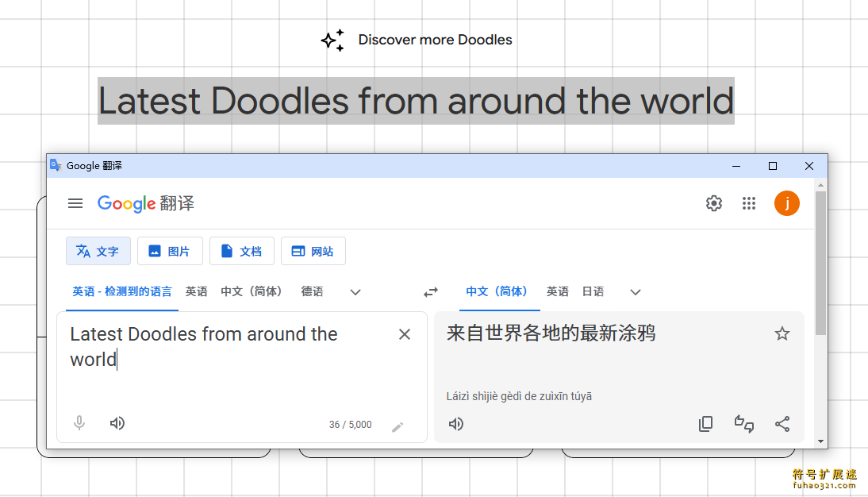The height and width of the screenshot is (497, 868).
Task: Click the scrollbar down arrow in popup
Action: coord(820,441)
